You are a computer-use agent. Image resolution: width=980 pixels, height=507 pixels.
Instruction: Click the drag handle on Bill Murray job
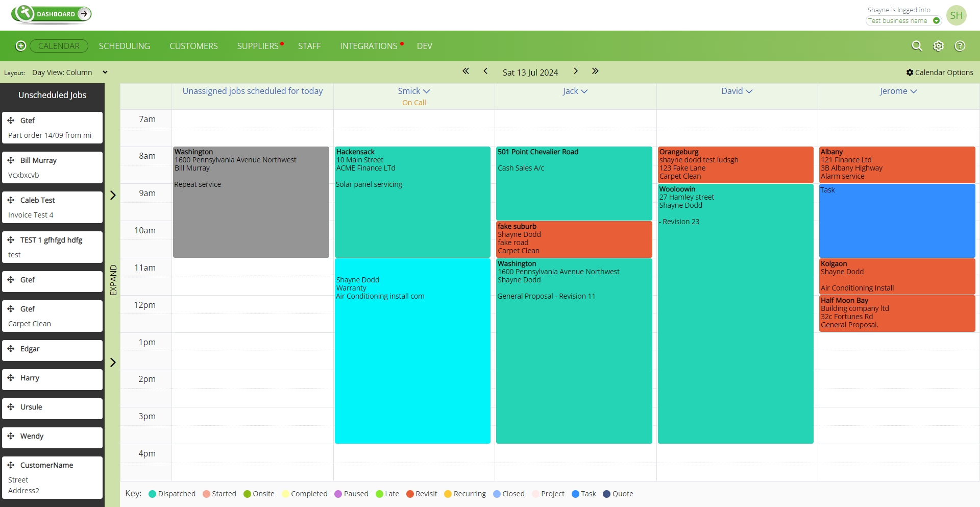11,160
